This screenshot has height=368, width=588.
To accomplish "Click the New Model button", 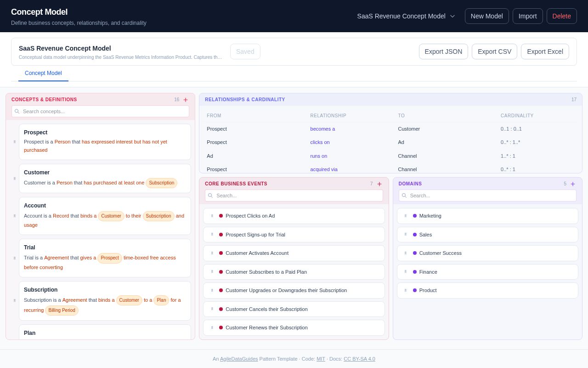I will coord(487,16).
